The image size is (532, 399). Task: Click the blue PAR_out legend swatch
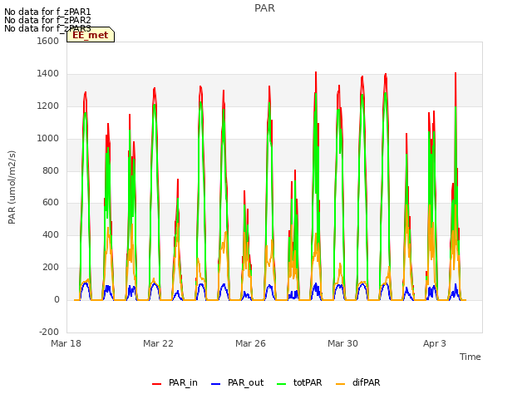tap(216, 384)
